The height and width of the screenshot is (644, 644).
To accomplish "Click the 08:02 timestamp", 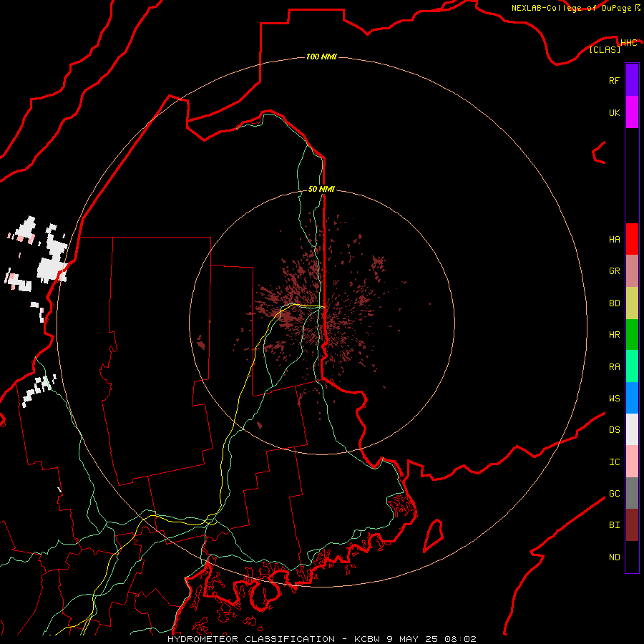I will pyautogui.click(x=460, y=639).
